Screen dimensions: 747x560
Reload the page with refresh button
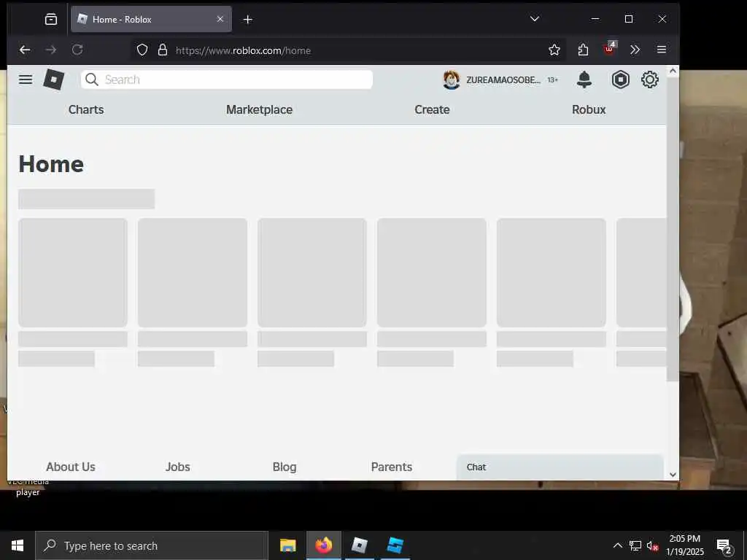click(77, 50)
